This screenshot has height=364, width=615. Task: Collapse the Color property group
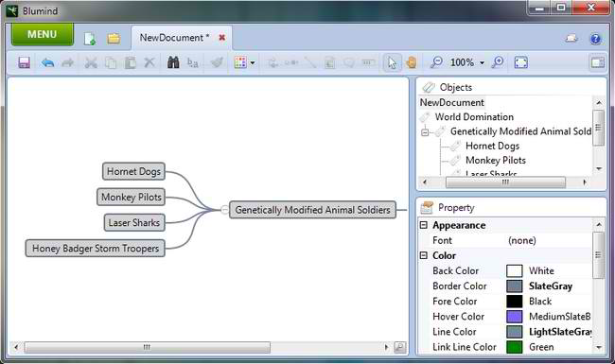424,255
